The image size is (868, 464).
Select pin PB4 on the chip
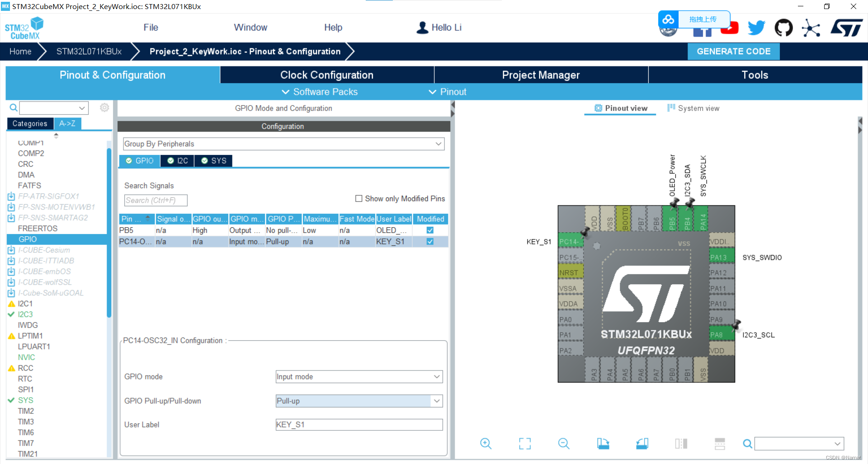coord(687,218)
